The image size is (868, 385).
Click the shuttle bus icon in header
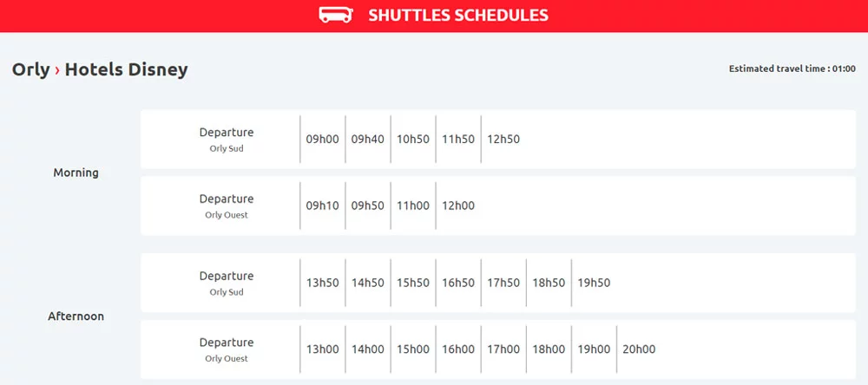point(336,15)
